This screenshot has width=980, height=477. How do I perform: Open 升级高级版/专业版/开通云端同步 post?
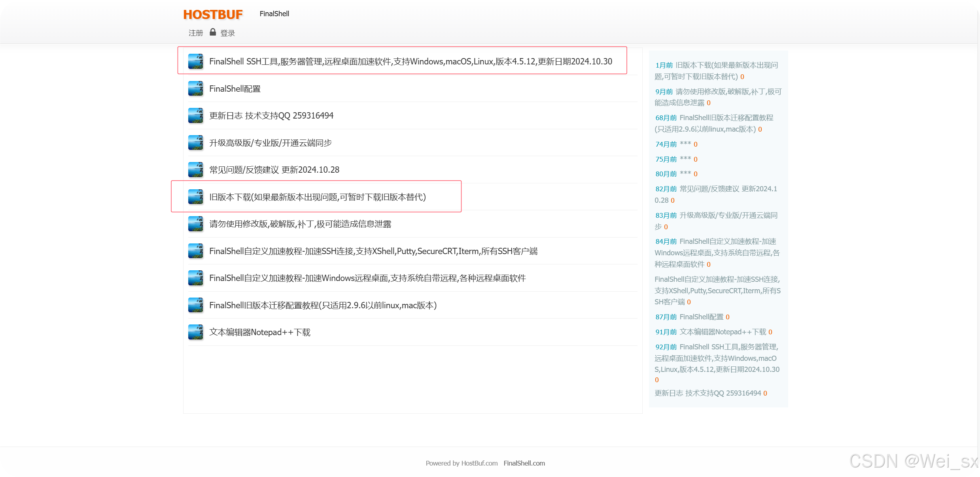point(271,143)
